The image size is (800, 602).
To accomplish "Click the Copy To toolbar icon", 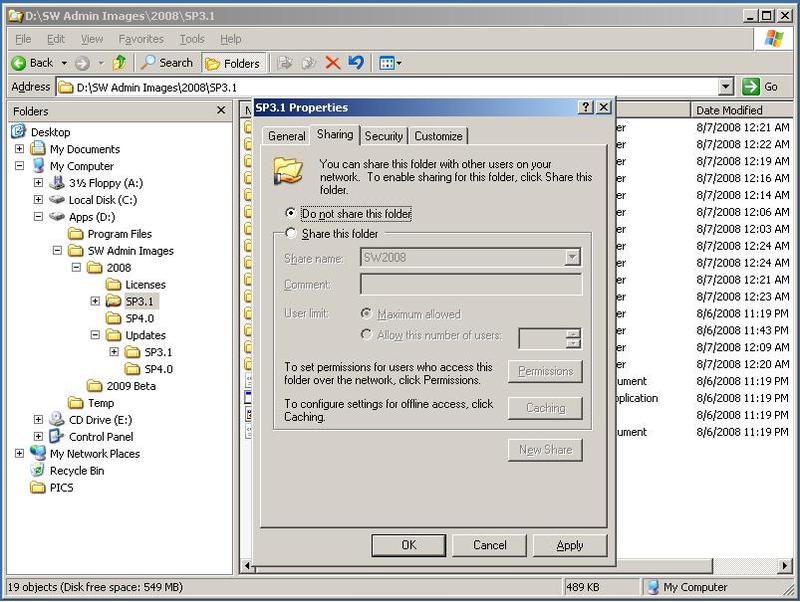I will pos(309,63).
